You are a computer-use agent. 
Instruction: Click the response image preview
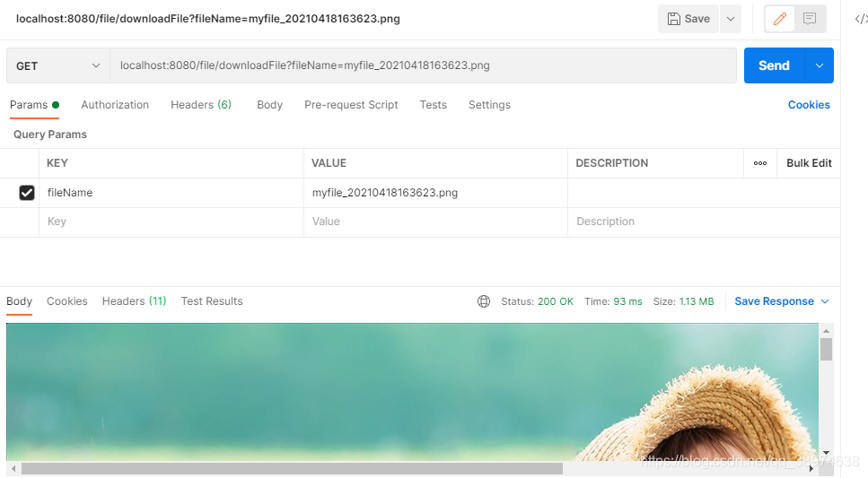(412, 392)
